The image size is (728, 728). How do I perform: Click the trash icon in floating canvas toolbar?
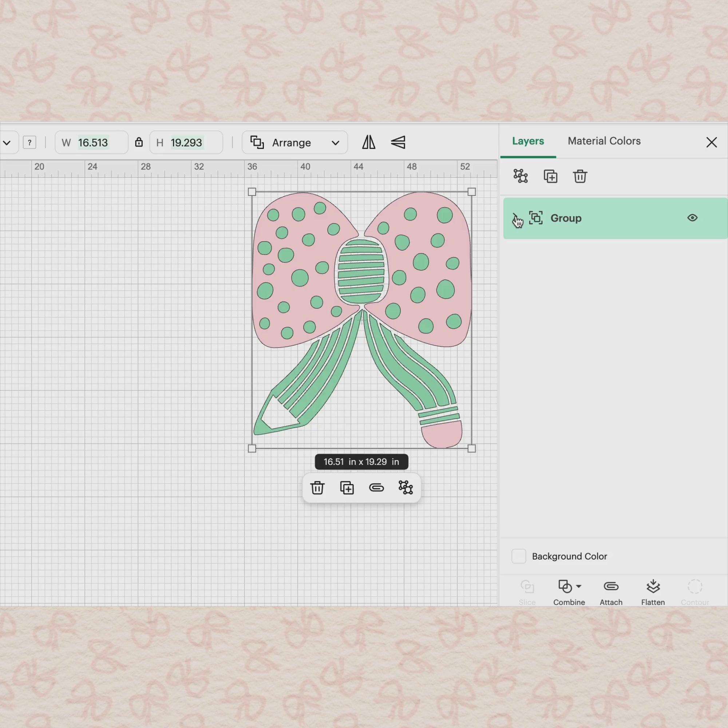[x=317, y=488]
